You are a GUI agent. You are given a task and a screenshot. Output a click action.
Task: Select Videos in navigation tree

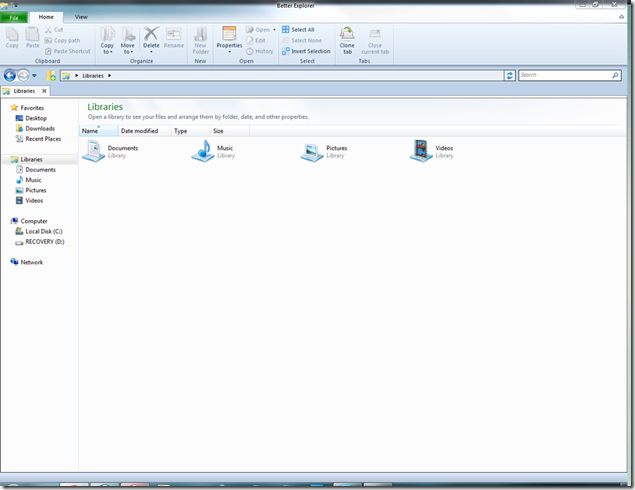pos(29,200)
